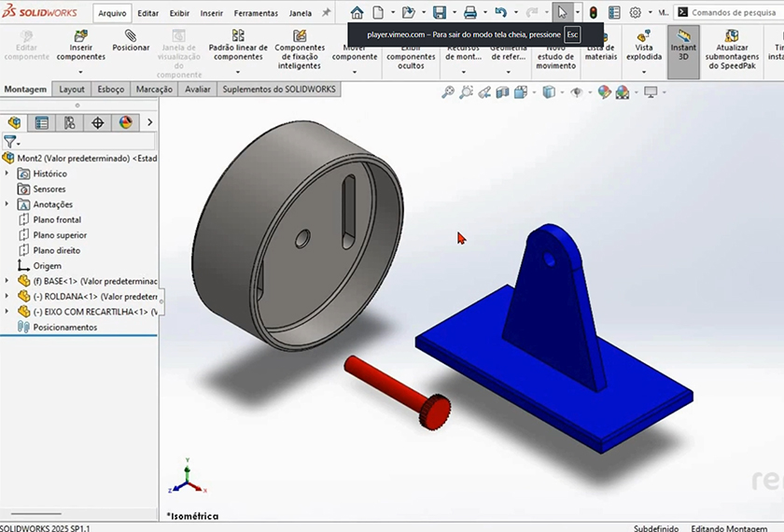The image size is (784, 532).
Task: Click the Section View icon
Action: [x=504, y=92]
